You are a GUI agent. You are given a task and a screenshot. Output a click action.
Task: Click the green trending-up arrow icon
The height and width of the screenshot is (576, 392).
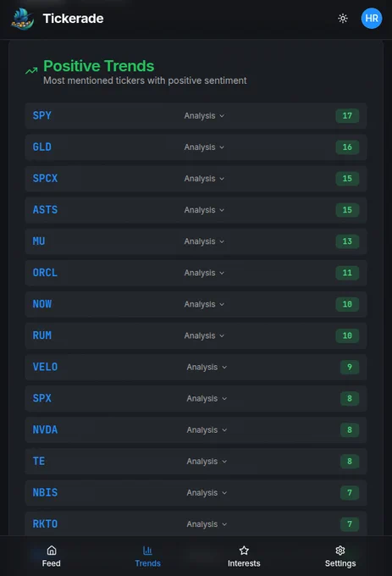tap(31, 70)
